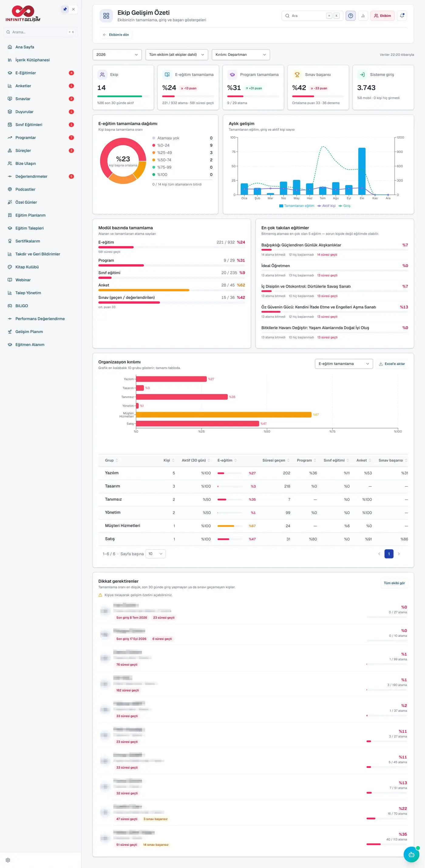Viewport: 425px width, 868px height.
Task: Click İdeal Öğretmen in most stuck trainings
Action: tap(275, 266)
